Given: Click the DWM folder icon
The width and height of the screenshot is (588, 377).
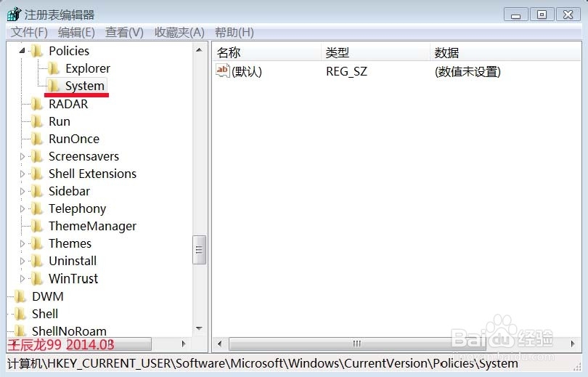Looking at the screenshot, I should click(x=20, y=296).
